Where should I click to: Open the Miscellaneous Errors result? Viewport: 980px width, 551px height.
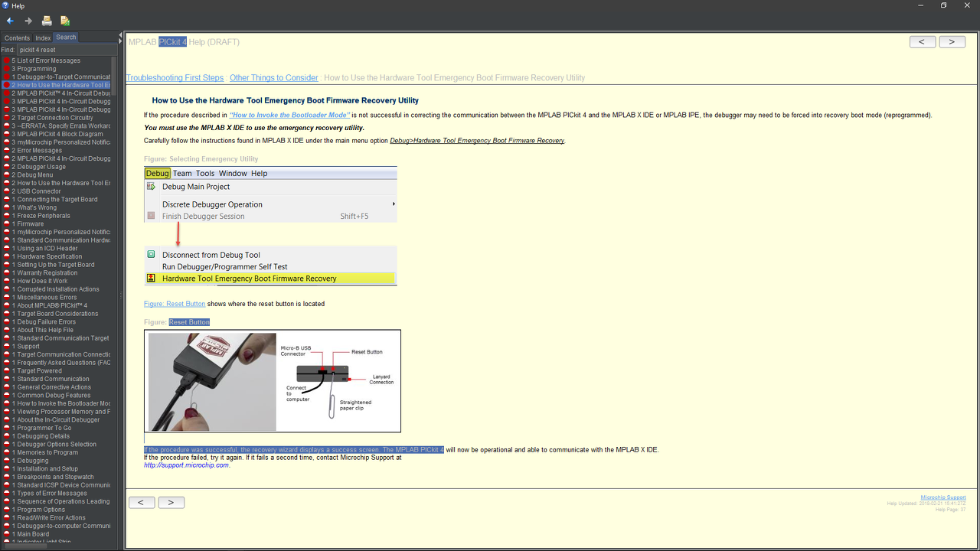pyautogui.click(x=44, y=298)
